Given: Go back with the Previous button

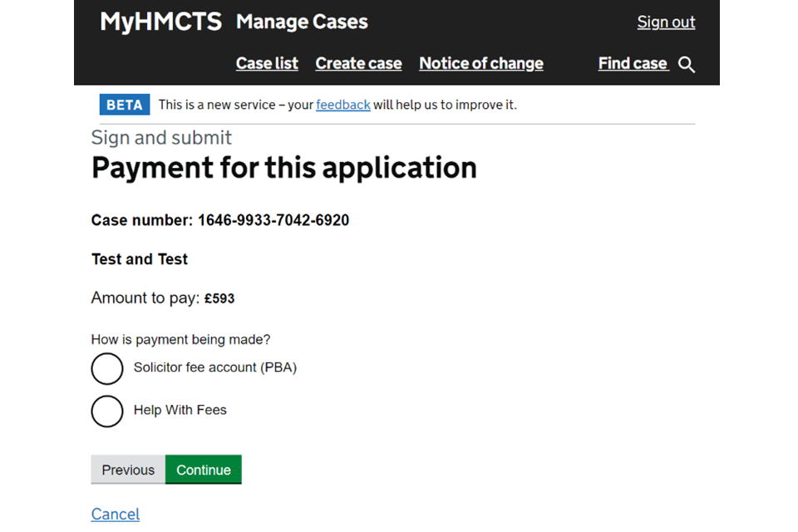Looking at the screenshot, I should (128, 470).
